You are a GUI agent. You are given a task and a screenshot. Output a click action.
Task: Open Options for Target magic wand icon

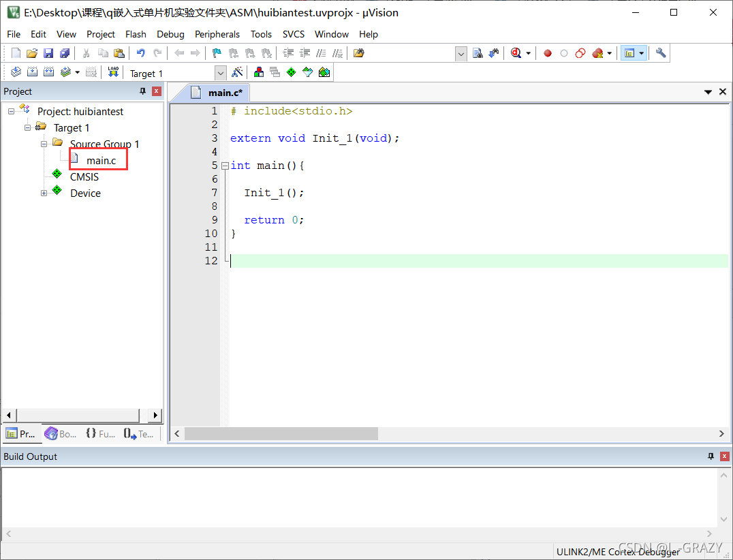tap(238, 72)
